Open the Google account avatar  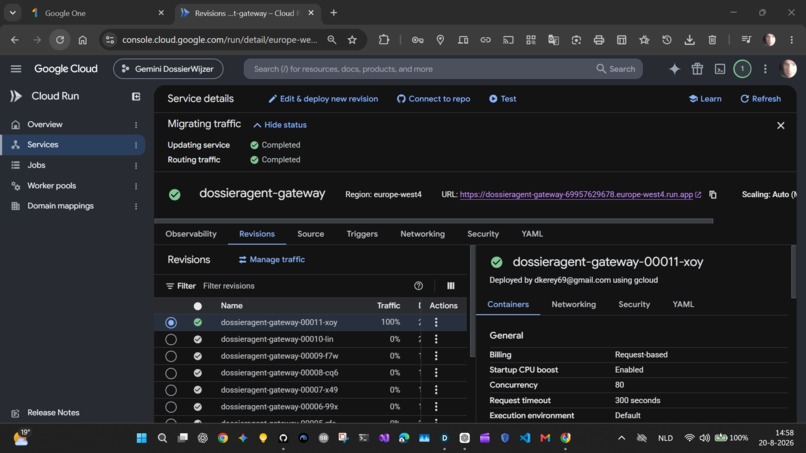pos(788,69)
